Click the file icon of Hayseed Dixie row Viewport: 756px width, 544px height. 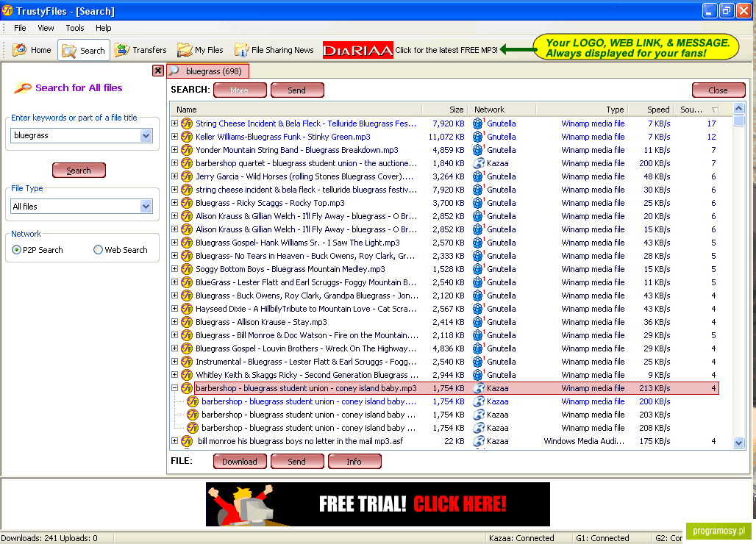pyautogui.click(x=187, y=309)
